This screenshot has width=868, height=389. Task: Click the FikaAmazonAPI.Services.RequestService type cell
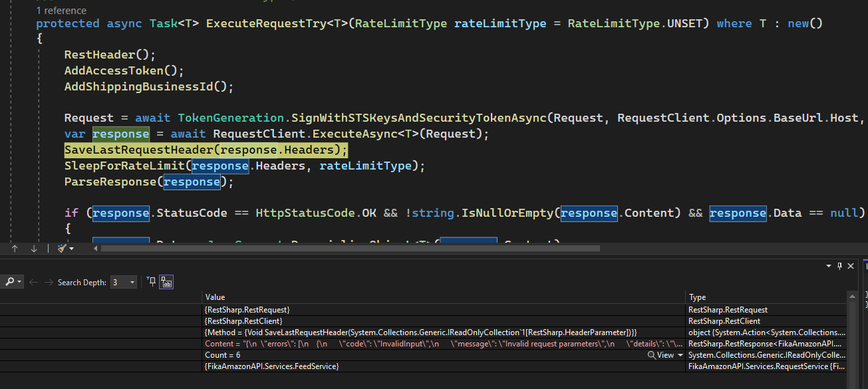click(x=766, y=366)
